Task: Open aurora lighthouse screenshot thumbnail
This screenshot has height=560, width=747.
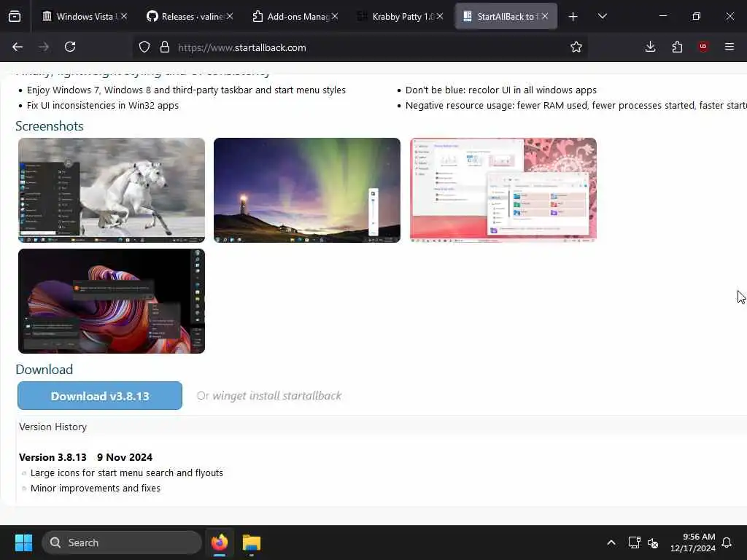Action: (x=307, y=190)
